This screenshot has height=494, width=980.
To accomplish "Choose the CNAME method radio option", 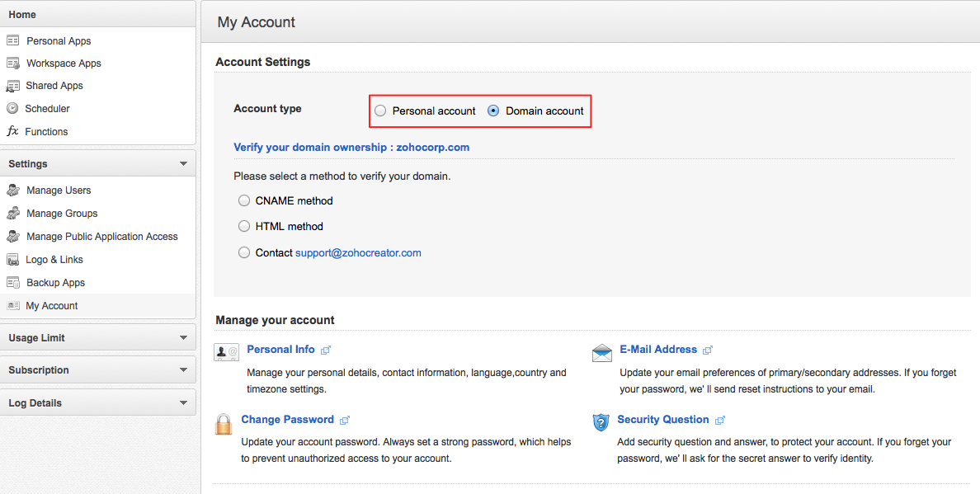I will (244, 200).
